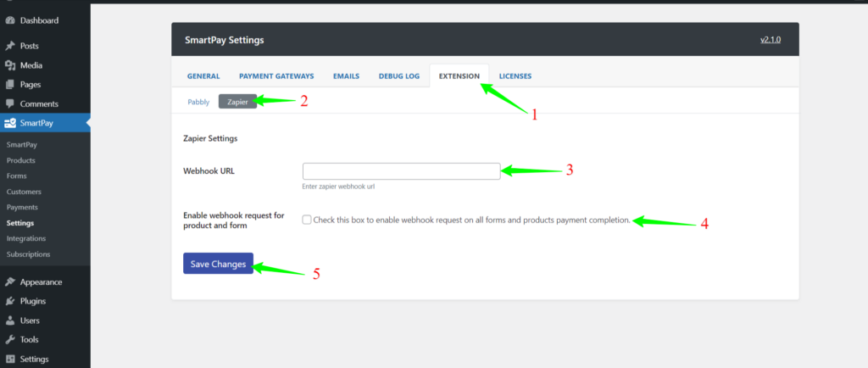The image size is (868, 368).
Task: Open Dashboard menu item
Action: [x=39, y=21]
